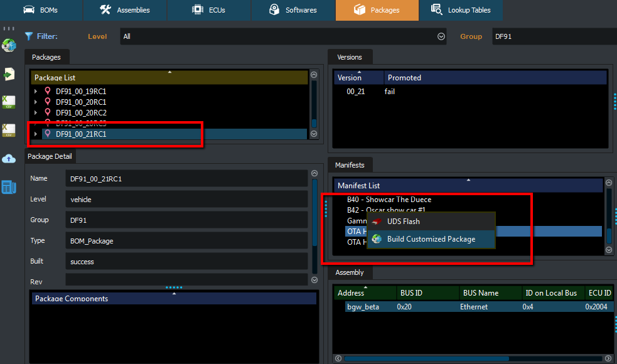Screen dimensions: 617x364
Task: Click the box icon on the Packages tab
Action: (x=360, y=9)
